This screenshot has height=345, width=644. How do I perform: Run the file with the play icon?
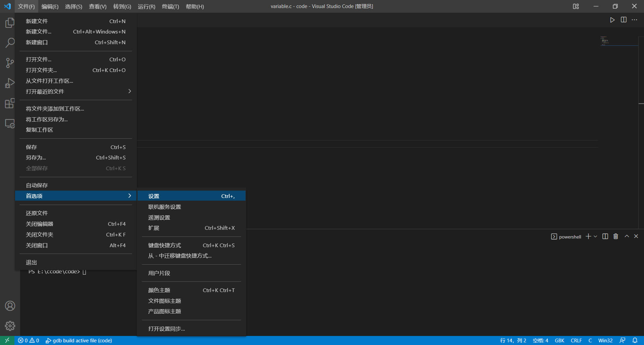pyautogui.click(x=612, y=20)
